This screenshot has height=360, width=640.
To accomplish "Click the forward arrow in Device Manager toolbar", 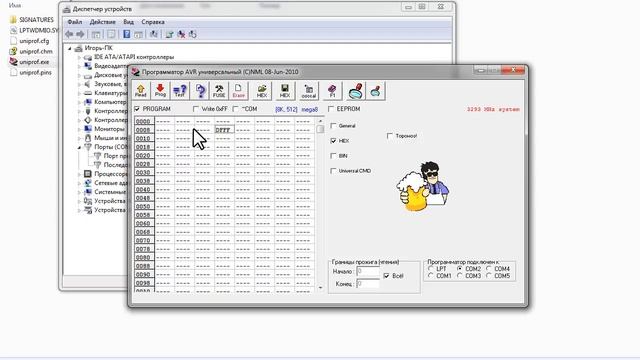I will (x=80, y=34).
